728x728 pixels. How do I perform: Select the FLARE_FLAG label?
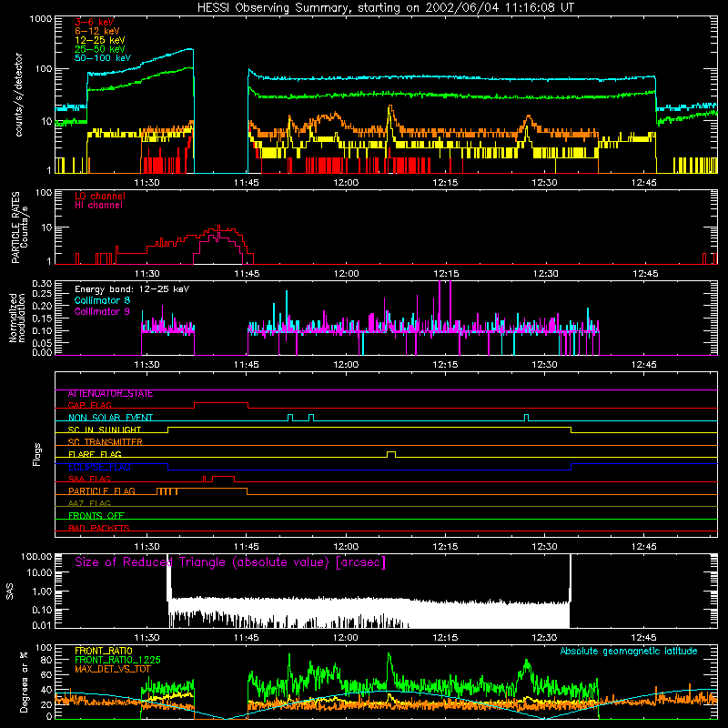[95, 454]
